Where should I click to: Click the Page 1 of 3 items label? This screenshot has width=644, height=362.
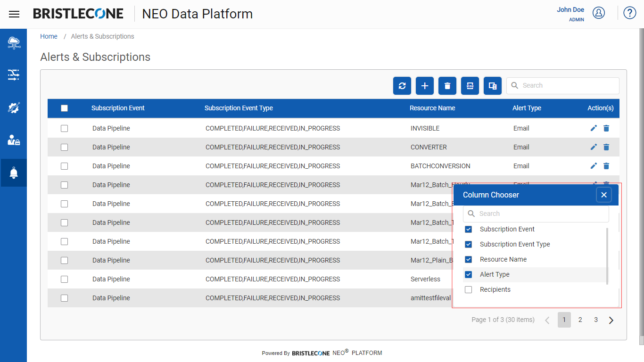[503, 320]
